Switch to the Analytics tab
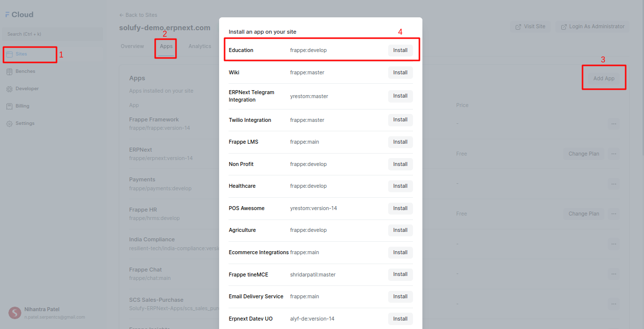 click(200, 47)
